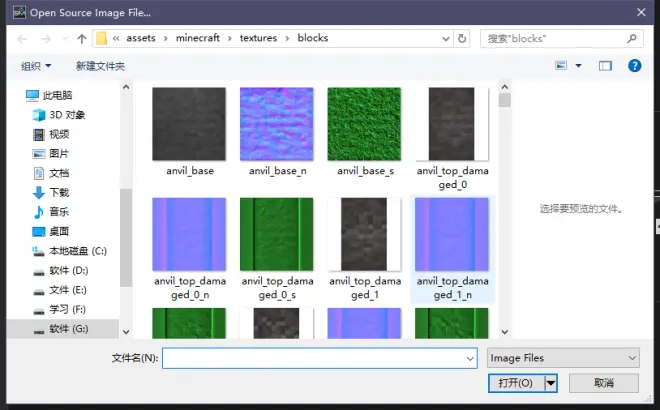Select 软件 (G:) drive
Viewport: 660px width, 410px height.
click(61, 329)
